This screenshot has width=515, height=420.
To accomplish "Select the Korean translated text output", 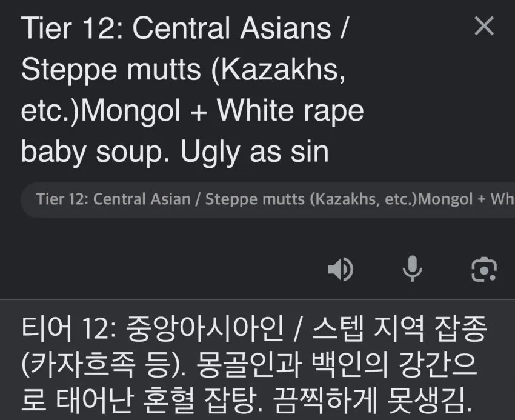I will (x=253, y=364).
